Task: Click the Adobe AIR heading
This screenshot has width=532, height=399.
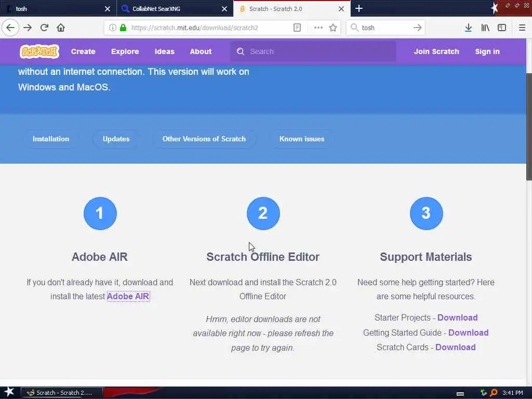Action: (x=100, y=257)
